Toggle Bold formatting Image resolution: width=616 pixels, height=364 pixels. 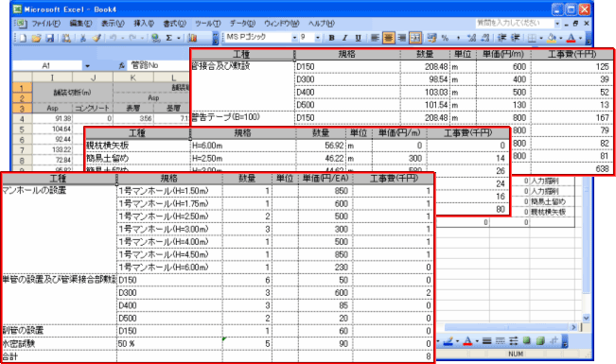[x=331, y=38]
